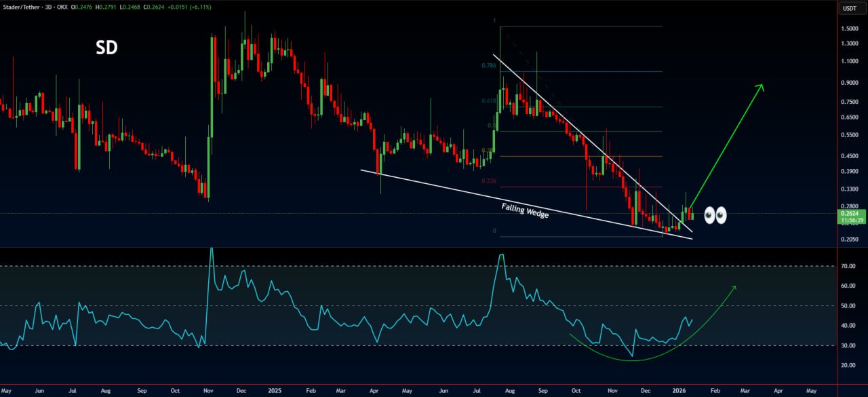
Task: Open the USDT currency selector
Action: (850, 9)
